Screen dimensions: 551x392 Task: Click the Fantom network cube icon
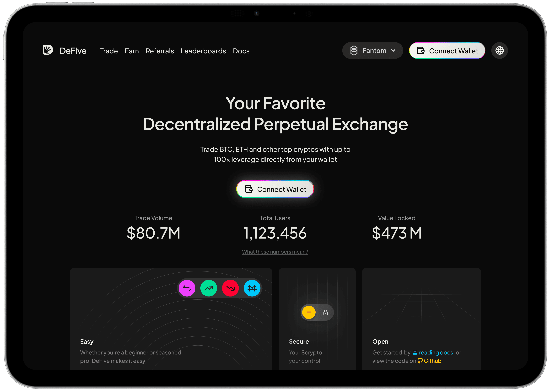tap(354, 50)
